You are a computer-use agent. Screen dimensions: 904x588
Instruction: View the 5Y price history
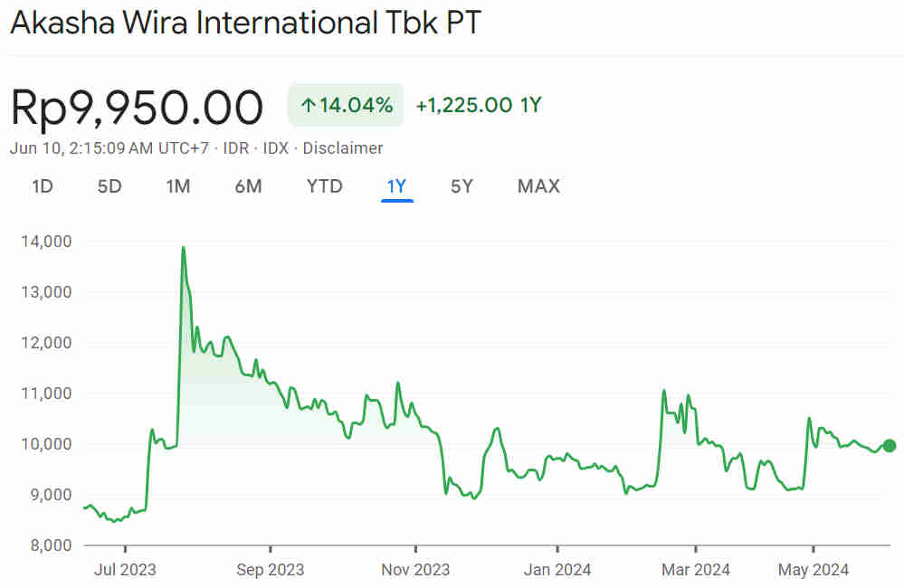point(462,186)
